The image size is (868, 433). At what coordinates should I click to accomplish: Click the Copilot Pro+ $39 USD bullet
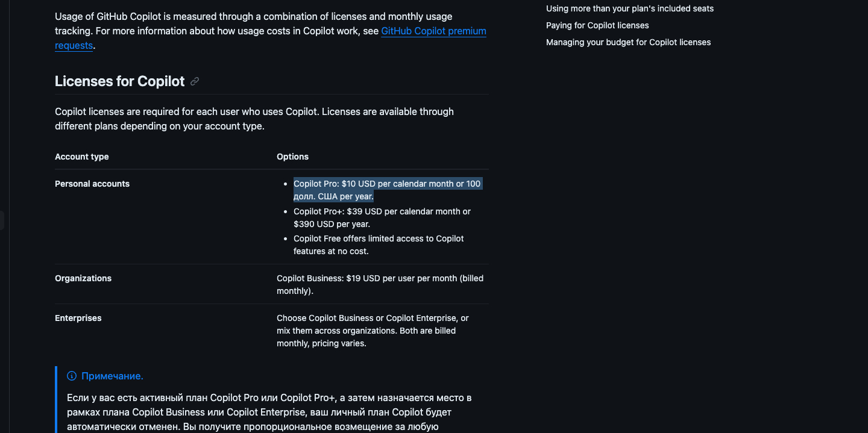point(382,217)
